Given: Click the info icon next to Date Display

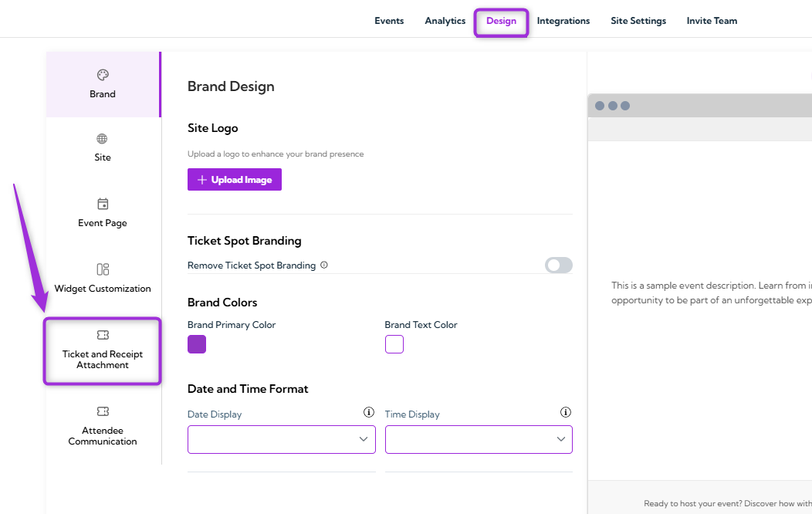Looking at the screenshot, I should click(x=368, y=411).
